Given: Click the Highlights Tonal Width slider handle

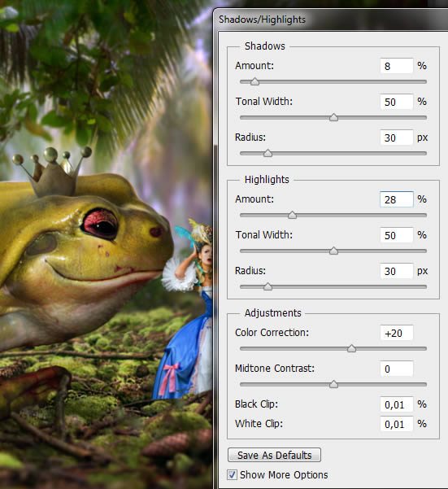Looking at the screenshot, I should [x=333, y=251].
